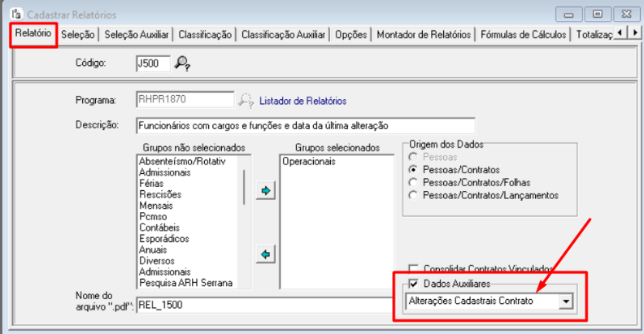Select the Pessoas/Contratos/Folhas radio option
644x334 pixels.
click(414, 182)
